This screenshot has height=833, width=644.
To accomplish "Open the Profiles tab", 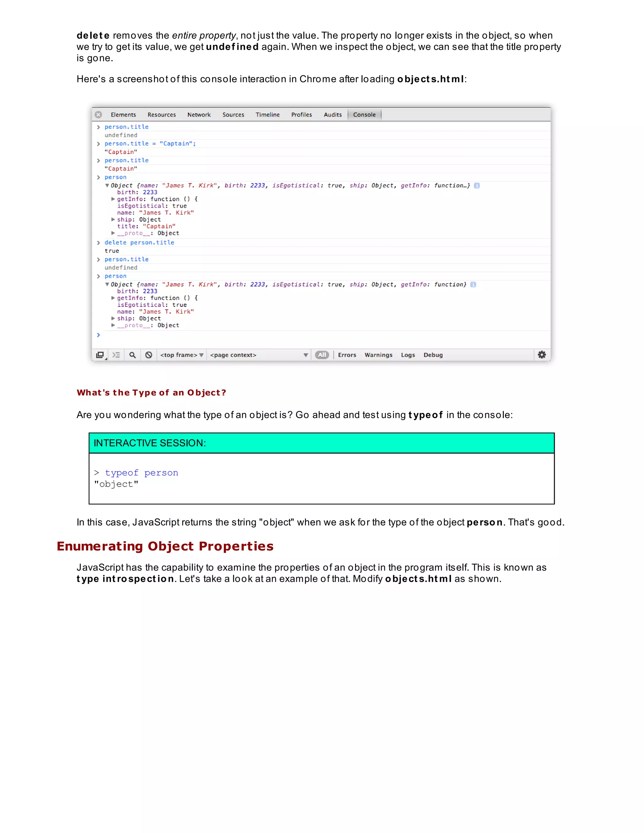I will tap(301, 115).
